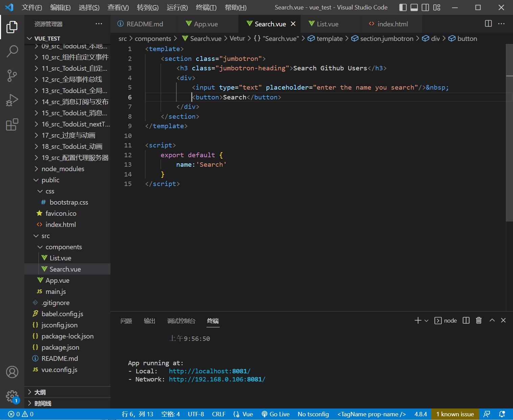The width and height of the screenshot is (513, 420).
Task: Expand the 时间线 timeline section
Action: tap(68, 403)
